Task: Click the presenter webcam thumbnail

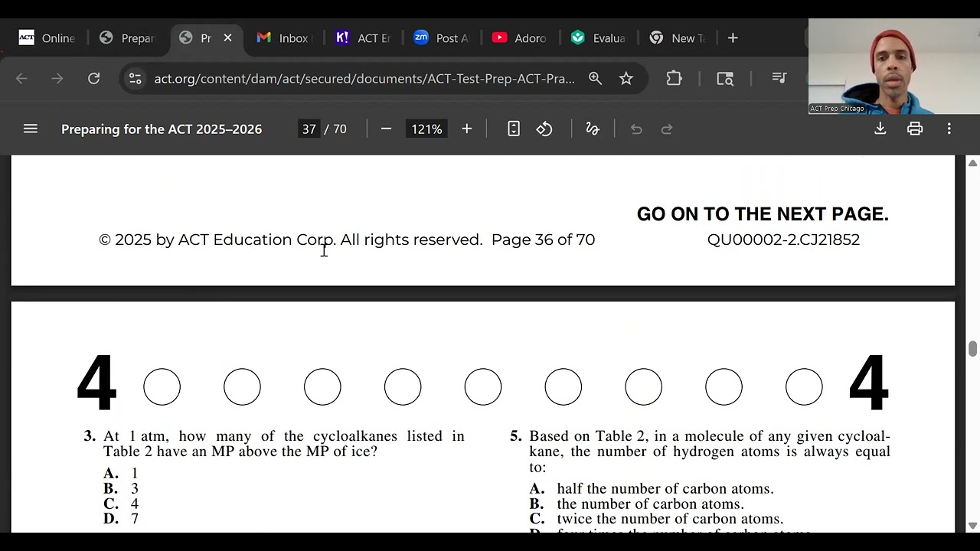Action: click(x=893, y=67)
